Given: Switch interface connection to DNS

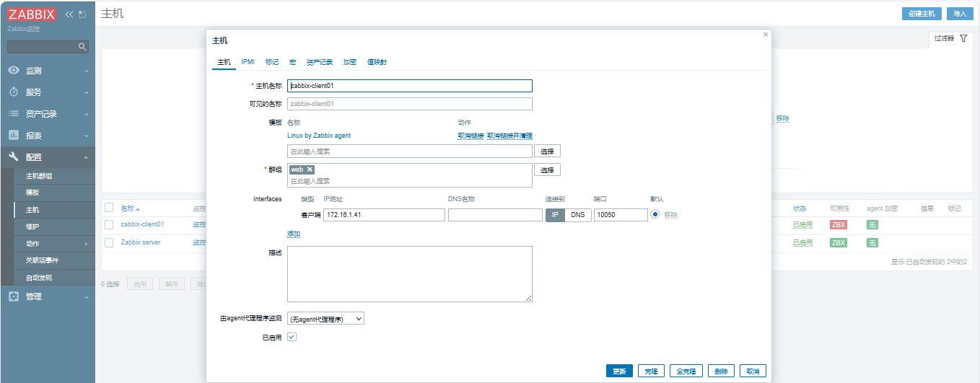Looking at the screenshot, I should 578,215.
